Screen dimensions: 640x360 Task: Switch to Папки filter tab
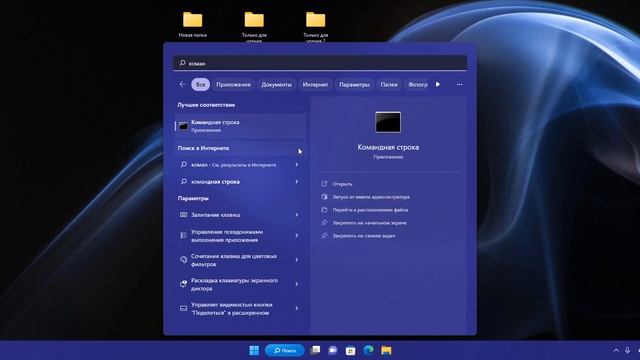[x=389, y=84]
